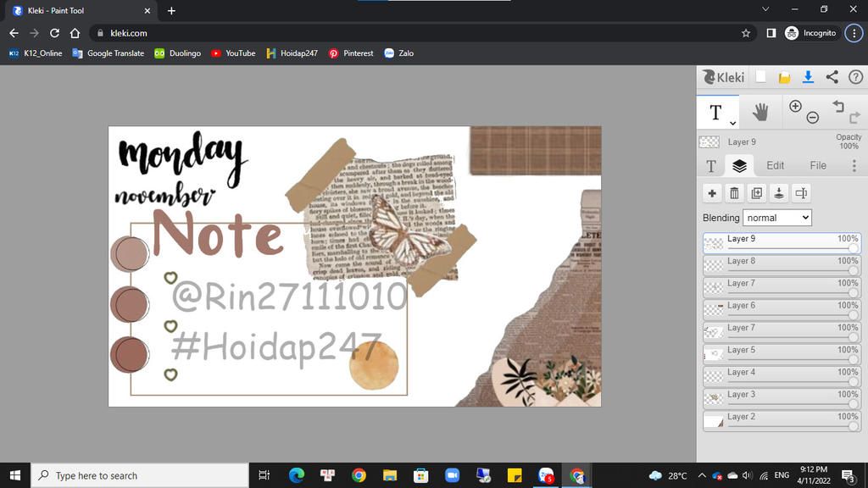868x488 pixels.
Task: Go to browser home page
Action: pos(75,33)
